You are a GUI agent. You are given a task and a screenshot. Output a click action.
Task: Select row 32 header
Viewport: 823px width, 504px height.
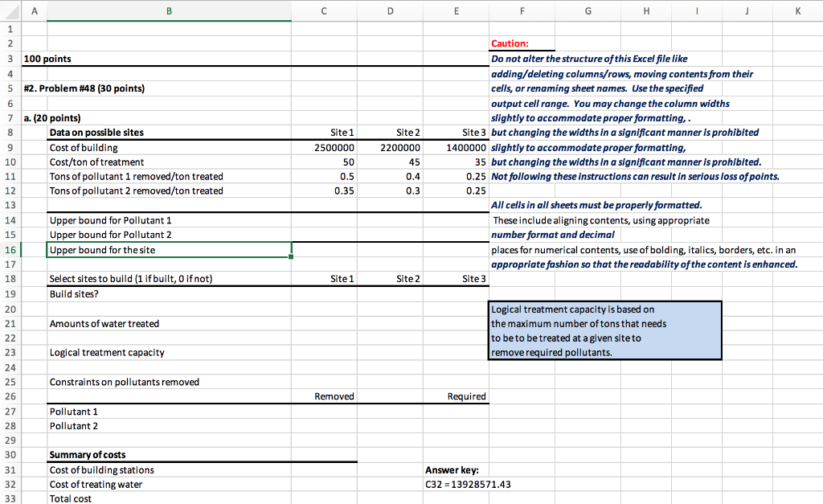(10, 484)
